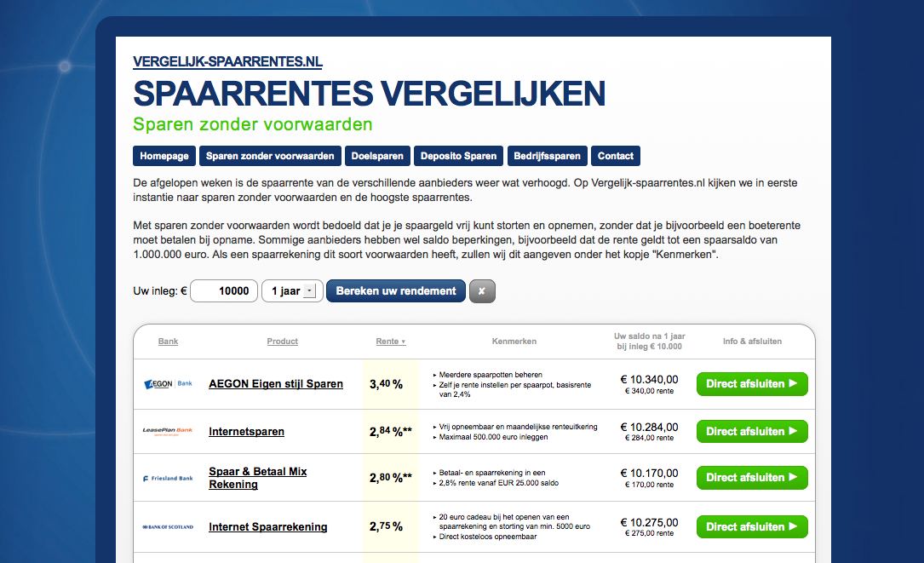Focus the Uw inleg amount field
This screenshot has width=924, height=563.
(x=224, y=291)
